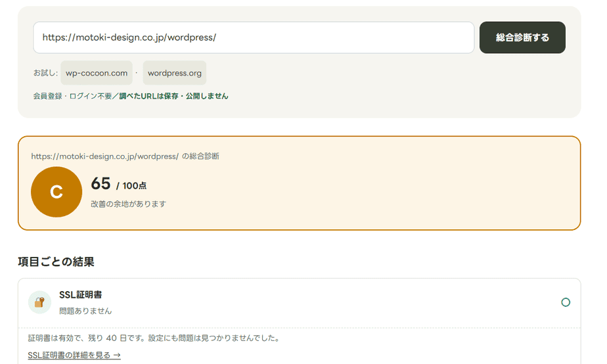
Task: Select the 65 score value
Action: pyautogui.click(x=101, y=183)
